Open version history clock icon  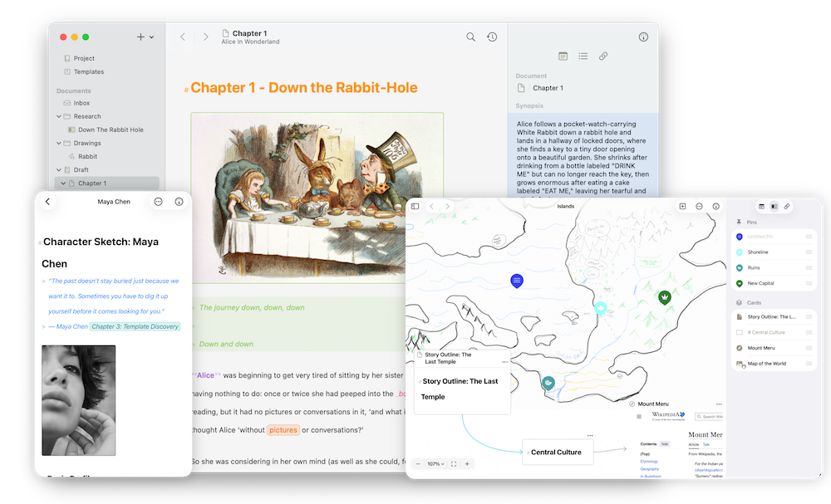492,37
